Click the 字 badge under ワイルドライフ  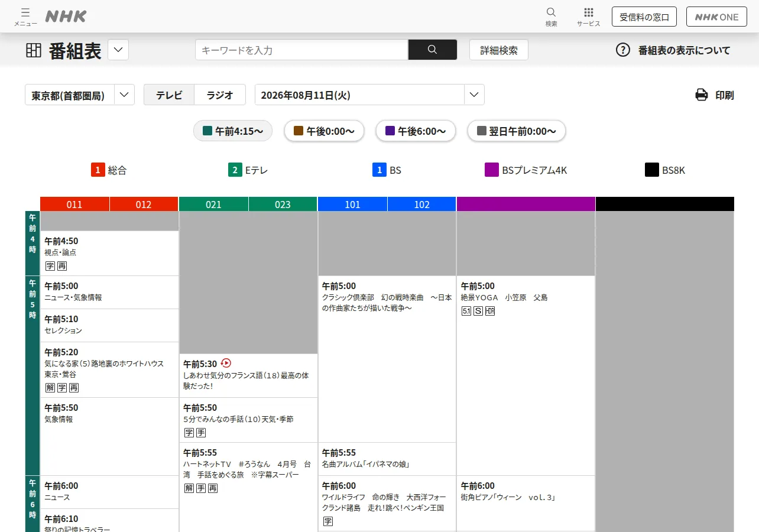pos(327,521)
